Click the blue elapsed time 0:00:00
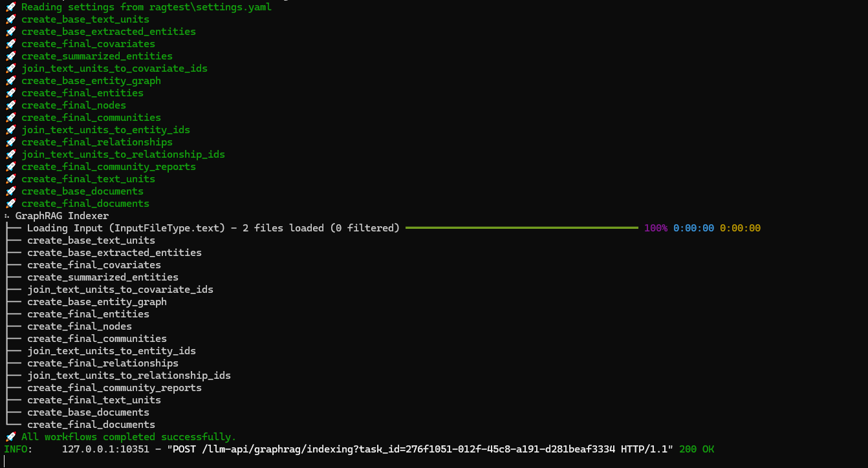 [693, 228]
